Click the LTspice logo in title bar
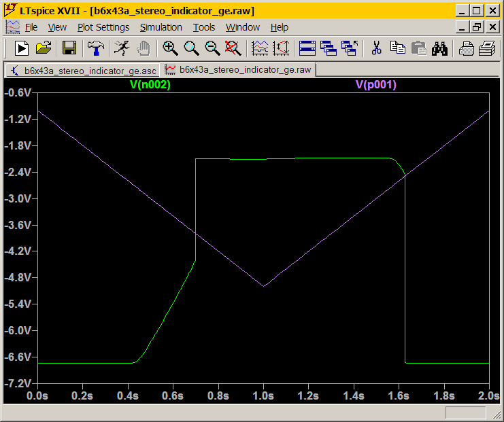This screenshot has width=504, height=422. pyautogui.click(x=10, y=10)
